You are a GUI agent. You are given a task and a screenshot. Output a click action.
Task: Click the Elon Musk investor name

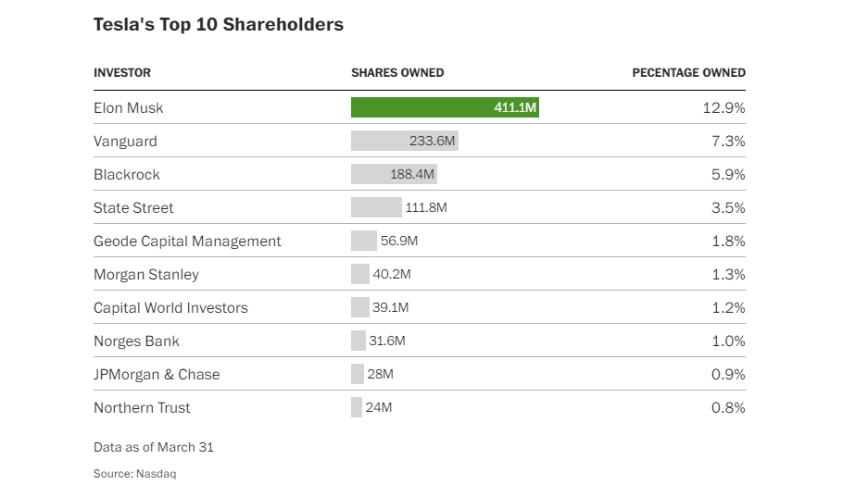pyautogui.click(x=128, y=107)
